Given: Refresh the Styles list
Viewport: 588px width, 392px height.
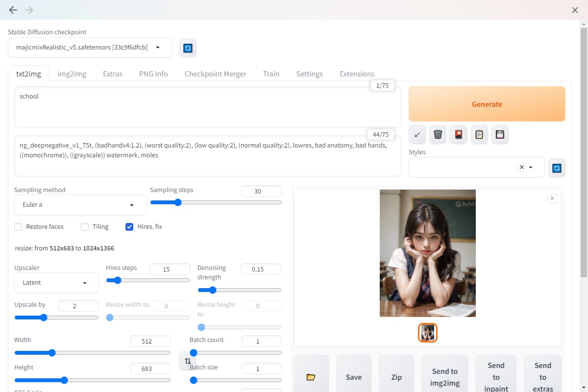Looking at the screenshot, I should [x=557, y=168].
